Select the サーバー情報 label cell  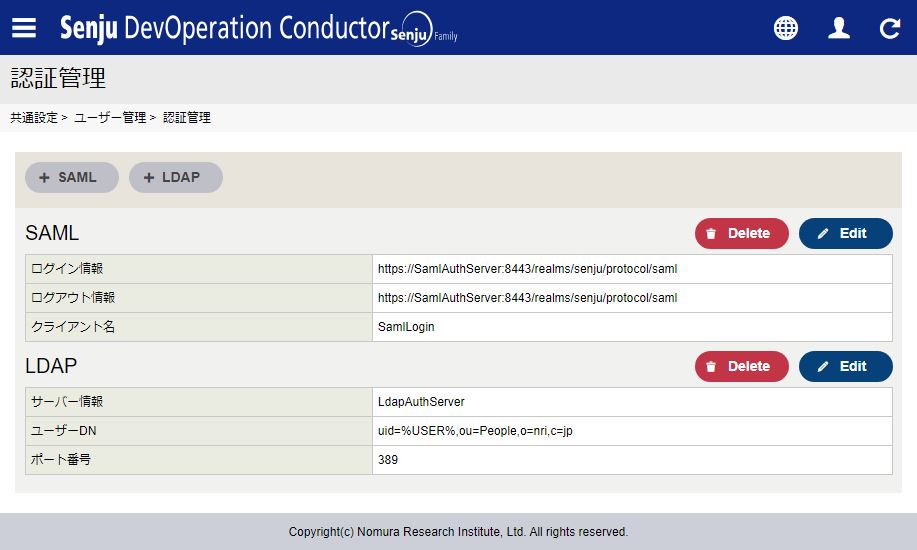tap(199, 401)
